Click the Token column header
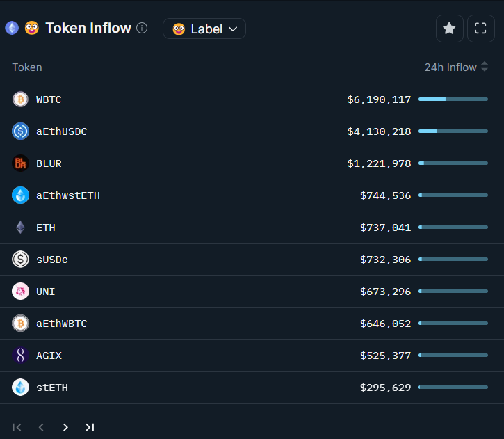Image resolution: width=504 pixels, height=439 pixels. pyautogui.click(x=27, y=67)
